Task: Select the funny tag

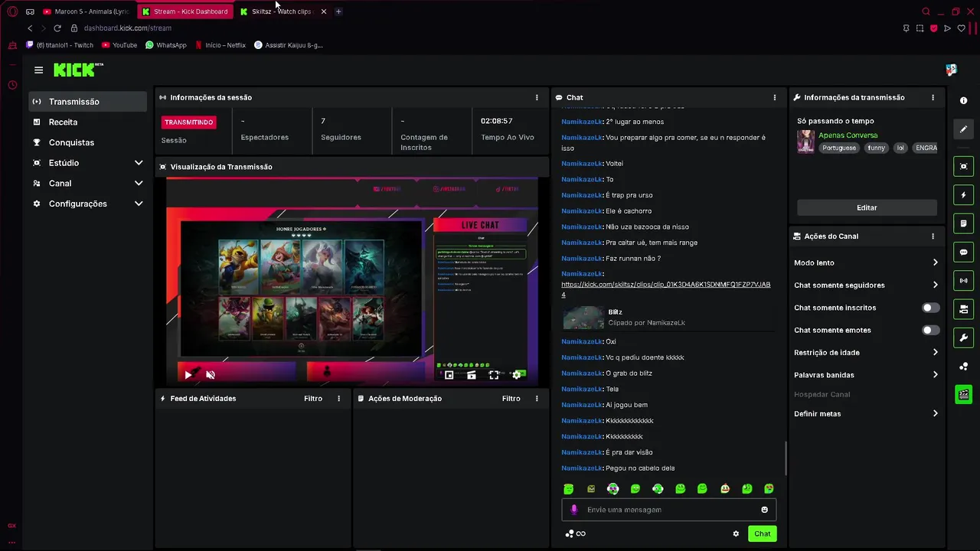Action: point(876,148)
